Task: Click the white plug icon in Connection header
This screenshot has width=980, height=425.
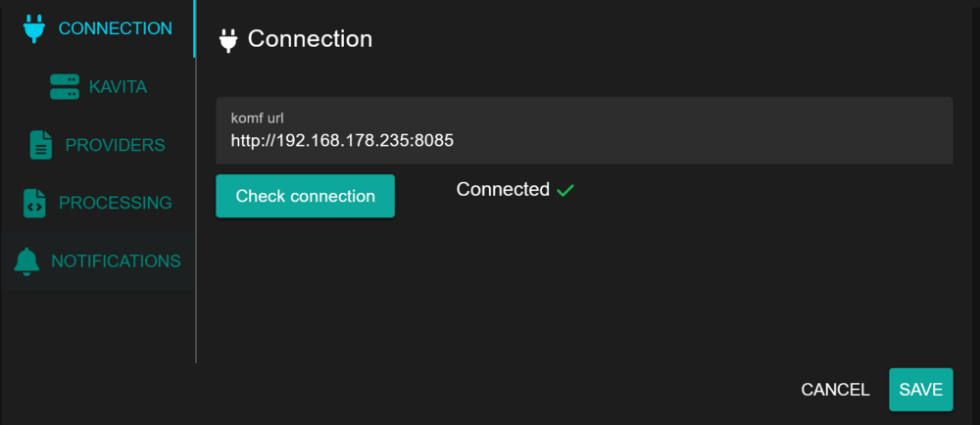Action: click(x=228, y=40)
